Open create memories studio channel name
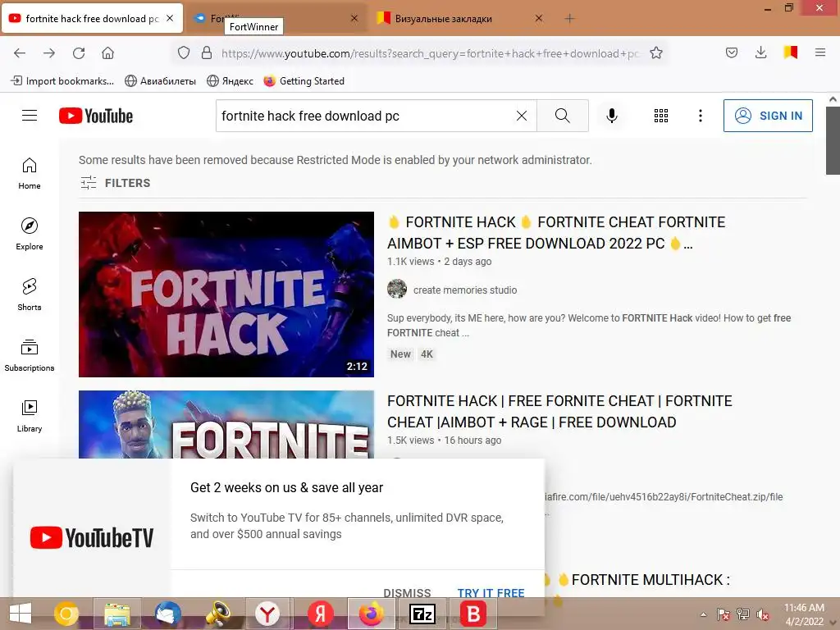 pos(465,290)
